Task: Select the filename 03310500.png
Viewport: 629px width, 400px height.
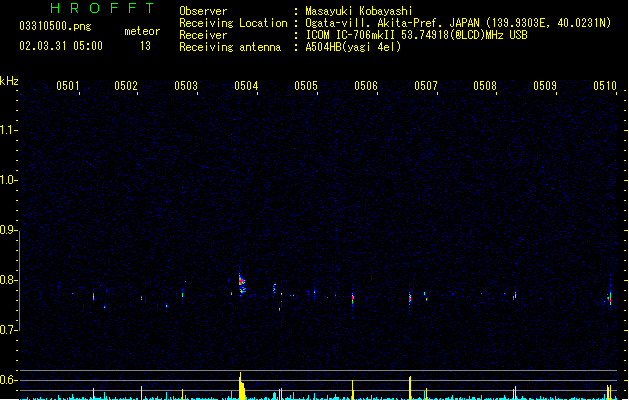Action: click(x=55, y=26)
